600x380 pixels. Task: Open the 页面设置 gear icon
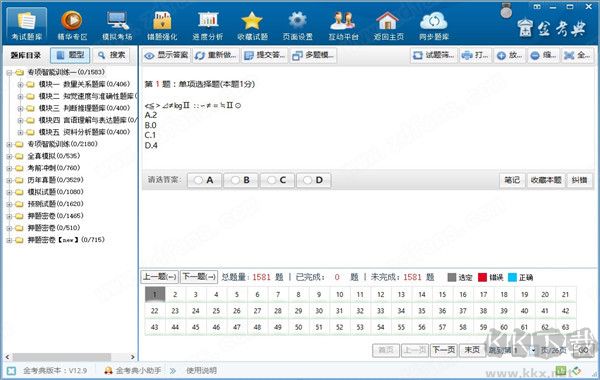tap(298, 20)
